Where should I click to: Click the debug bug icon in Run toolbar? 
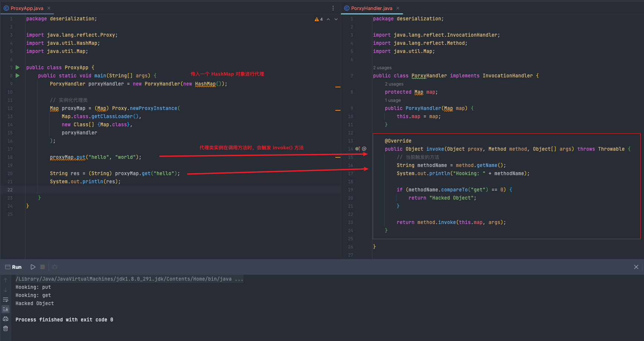pyautogui.click(x=55, y=267)
